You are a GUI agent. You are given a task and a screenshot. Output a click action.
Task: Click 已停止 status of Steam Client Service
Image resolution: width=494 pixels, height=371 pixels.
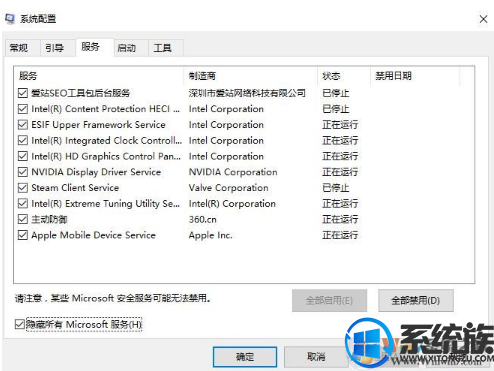point(336,188)
